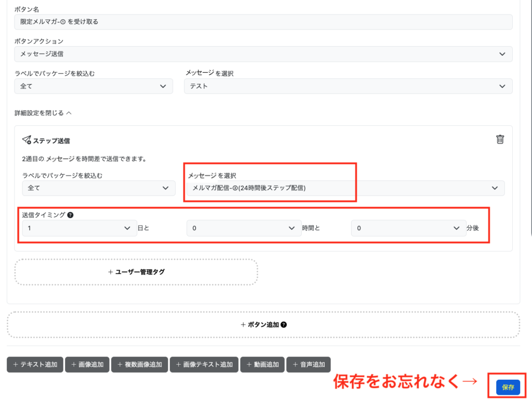Click the テキスト追加 button
Screen dimensions: 532x399
pos(35,365)
